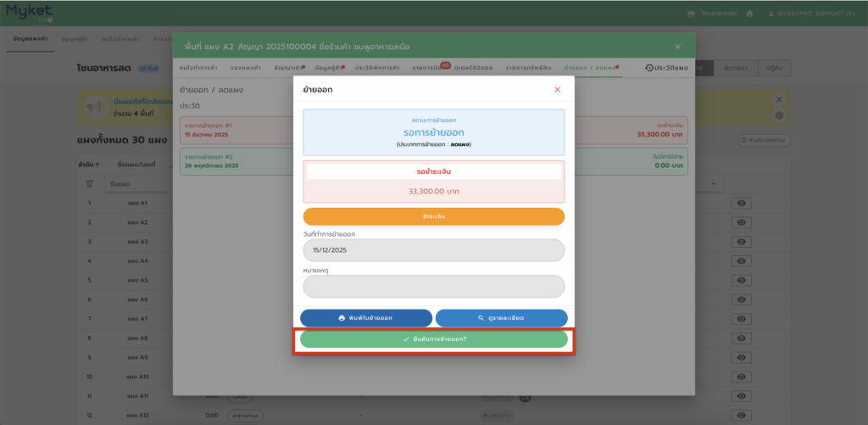The image size is (868, 425).
Task: Toggle eye icon for แผง A3 row
Action: 741,242
